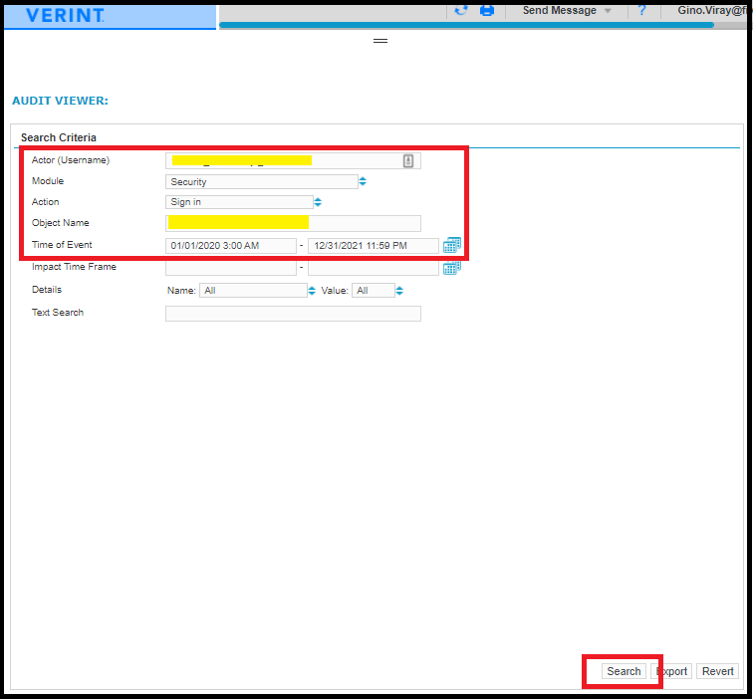
Task: Click the Actor (Username) input field
Action: pos(293,161)
